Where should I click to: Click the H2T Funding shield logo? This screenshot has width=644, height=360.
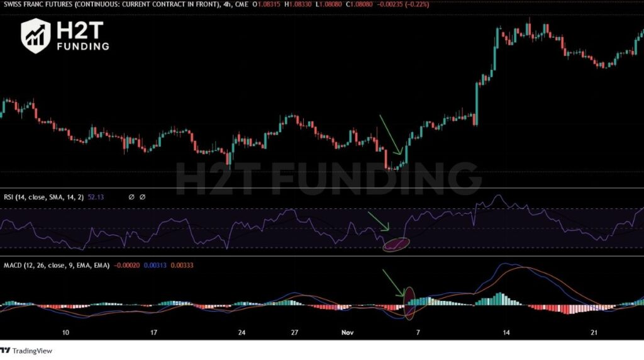(36, 36)
